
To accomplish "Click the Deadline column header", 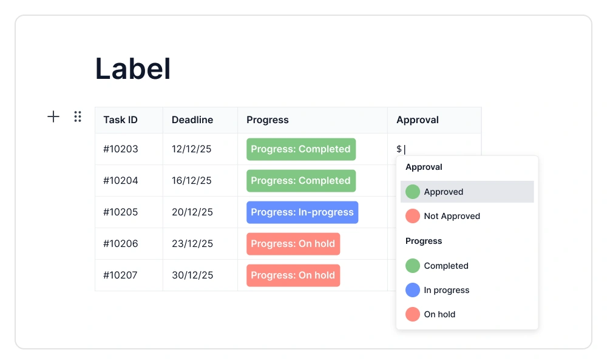I will pos(192,120).
